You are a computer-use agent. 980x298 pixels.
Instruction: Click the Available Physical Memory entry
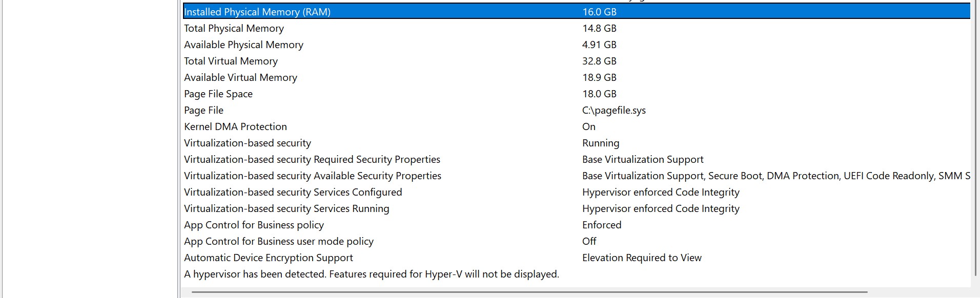243,45
